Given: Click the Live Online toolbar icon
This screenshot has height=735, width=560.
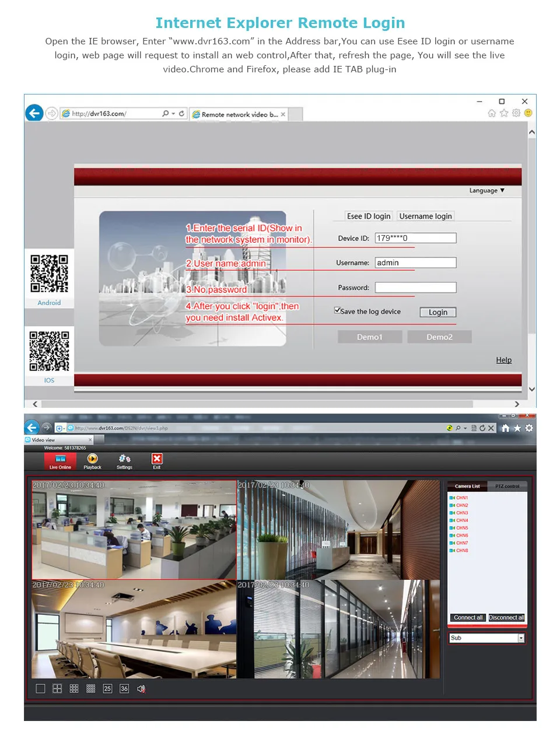Looking at the screenshot, I should click(60, 461).
